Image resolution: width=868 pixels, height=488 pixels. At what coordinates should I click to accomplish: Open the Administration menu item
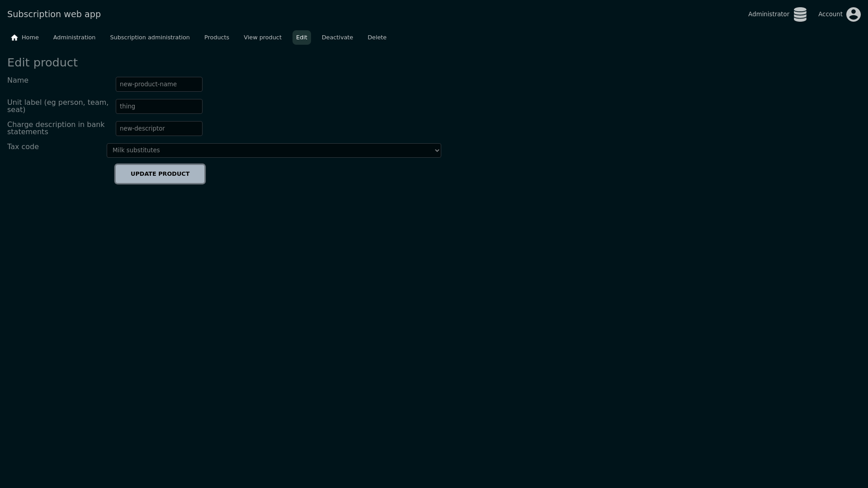(x=74, y=38)
